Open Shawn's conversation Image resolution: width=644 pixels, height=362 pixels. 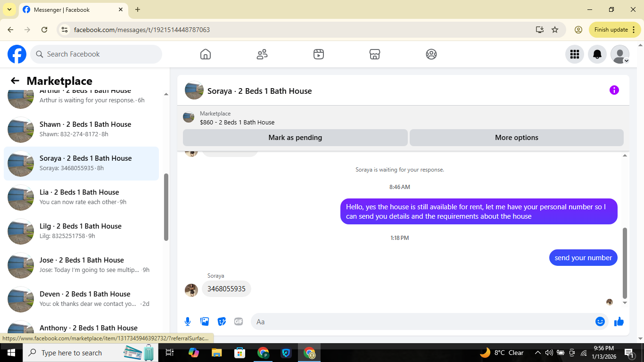click(81, 129)
